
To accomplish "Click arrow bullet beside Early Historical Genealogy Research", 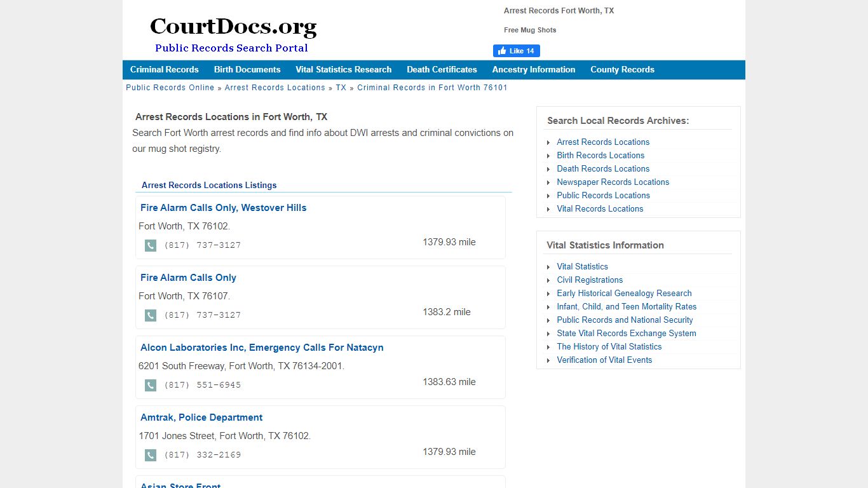I will 548,294.
